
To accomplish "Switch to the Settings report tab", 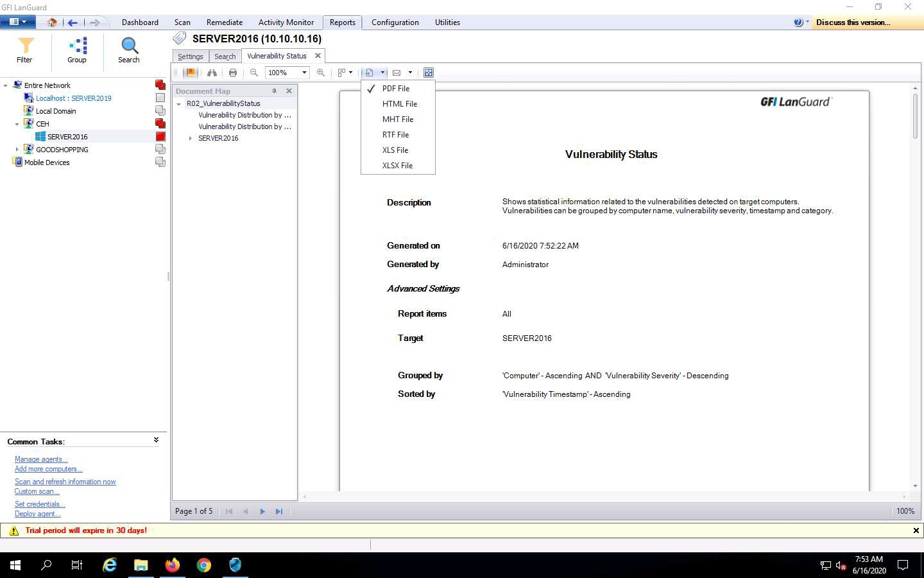I will pyautogui.click(x=191, y=57).
